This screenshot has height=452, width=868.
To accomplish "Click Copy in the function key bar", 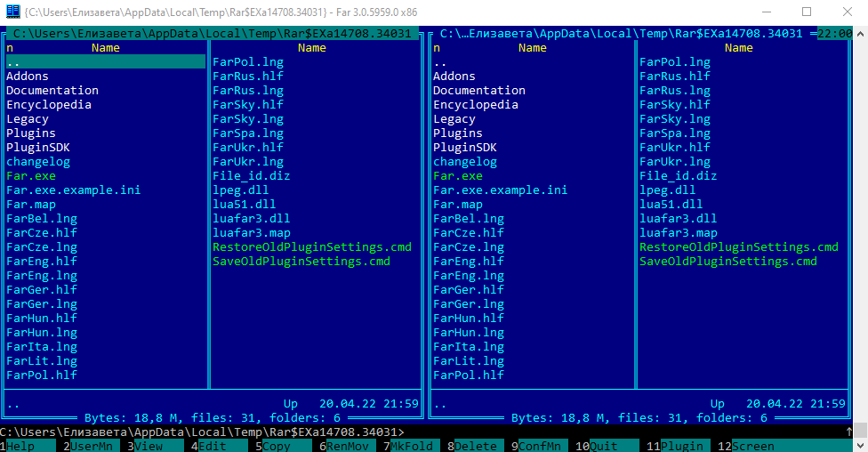I will [x=277, y=446].
